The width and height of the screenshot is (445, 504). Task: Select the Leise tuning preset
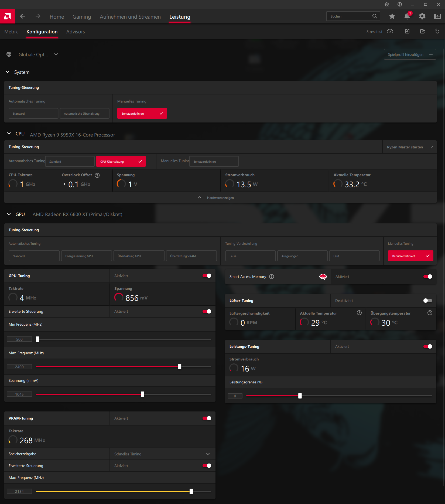250,256
